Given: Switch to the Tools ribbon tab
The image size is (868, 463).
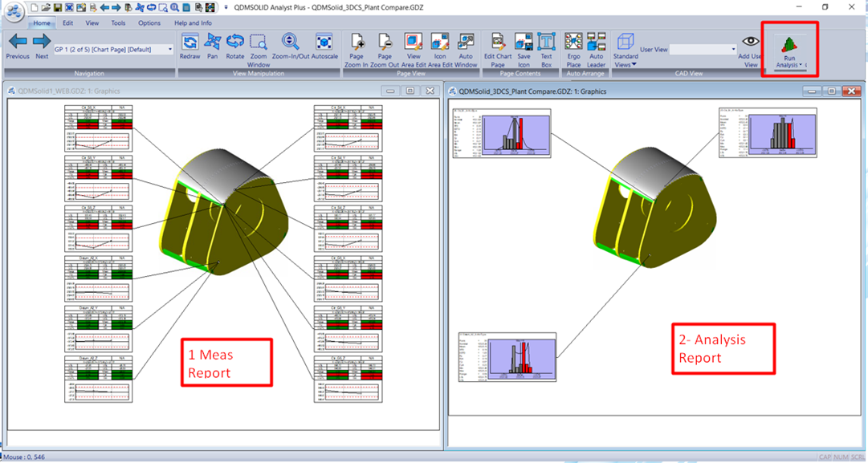Looking at the screenshot, I should pos(119,22).
